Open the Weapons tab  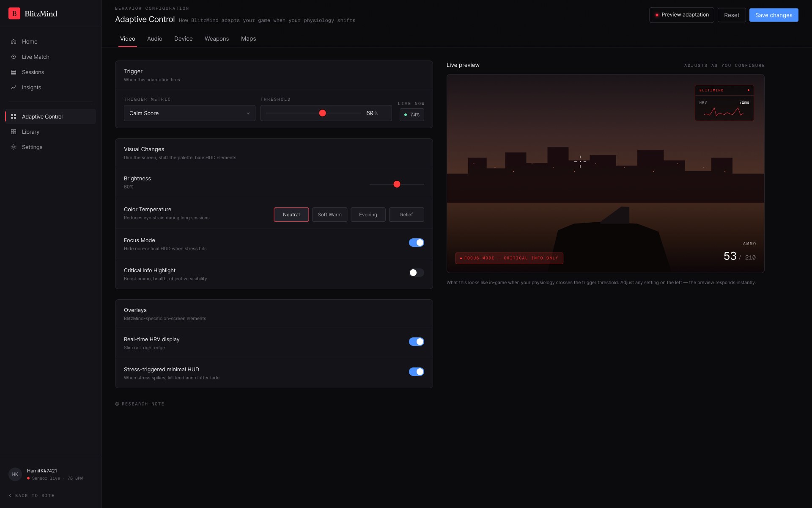coord(217,39)
